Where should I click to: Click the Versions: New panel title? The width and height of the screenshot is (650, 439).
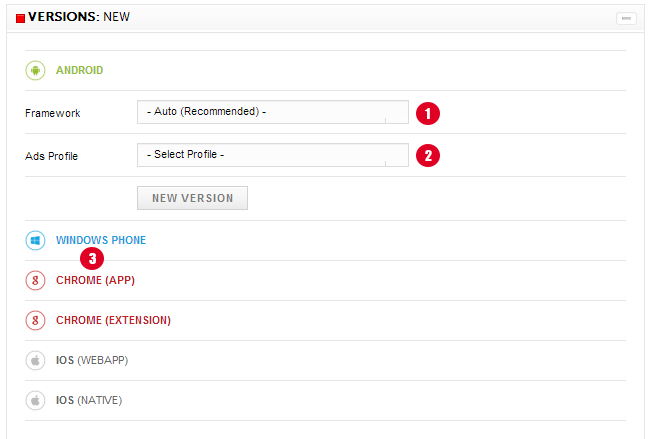(x=79, y=17)
